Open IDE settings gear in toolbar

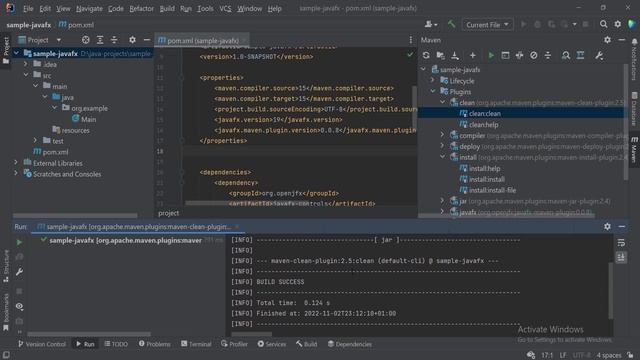point(618,24)
